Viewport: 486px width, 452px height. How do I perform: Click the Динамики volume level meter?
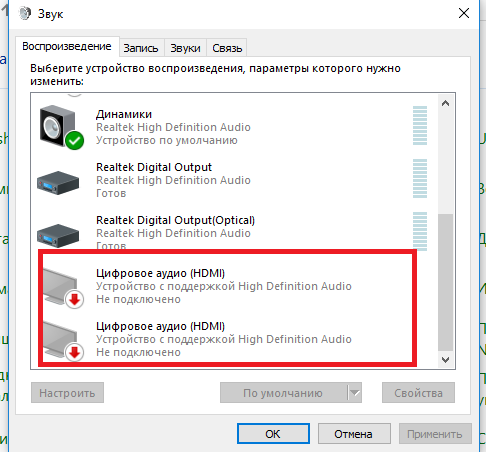420,125
